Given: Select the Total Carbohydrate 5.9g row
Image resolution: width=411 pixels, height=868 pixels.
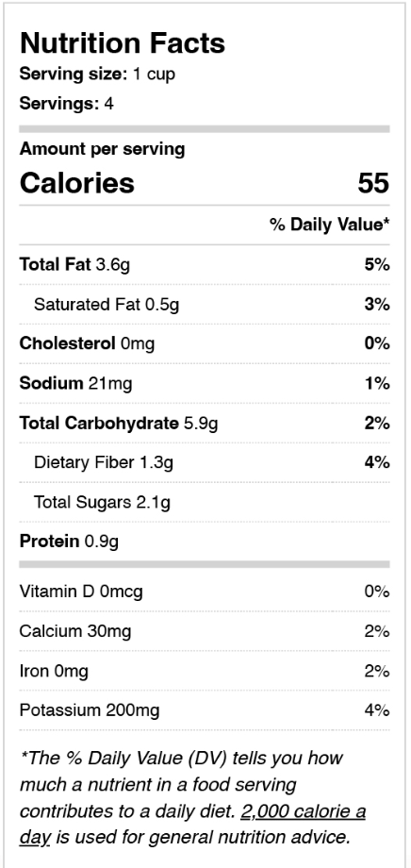Looking at the screenshot, I should pyautogui.click(x=205, y=423).
